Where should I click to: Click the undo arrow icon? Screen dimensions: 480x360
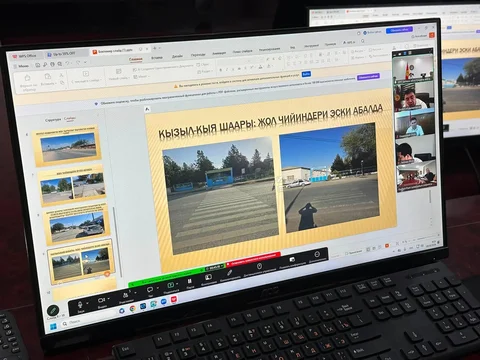[68, 63]
